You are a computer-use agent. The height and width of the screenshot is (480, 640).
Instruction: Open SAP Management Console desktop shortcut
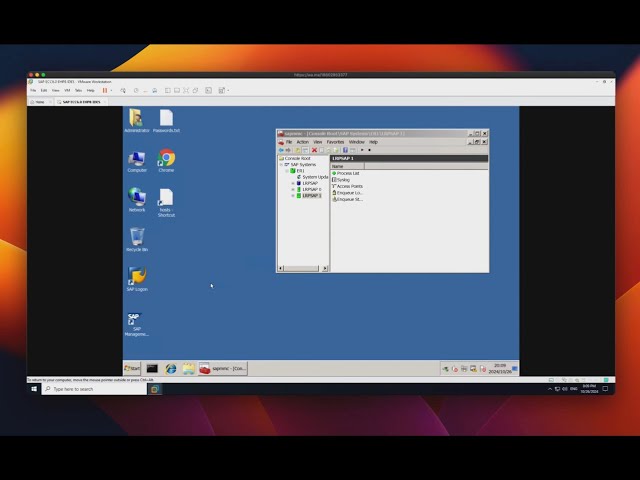click(136, 324)
